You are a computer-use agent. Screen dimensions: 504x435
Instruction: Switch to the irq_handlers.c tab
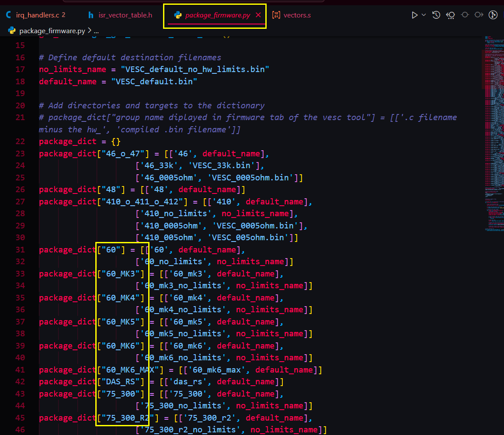37,15
